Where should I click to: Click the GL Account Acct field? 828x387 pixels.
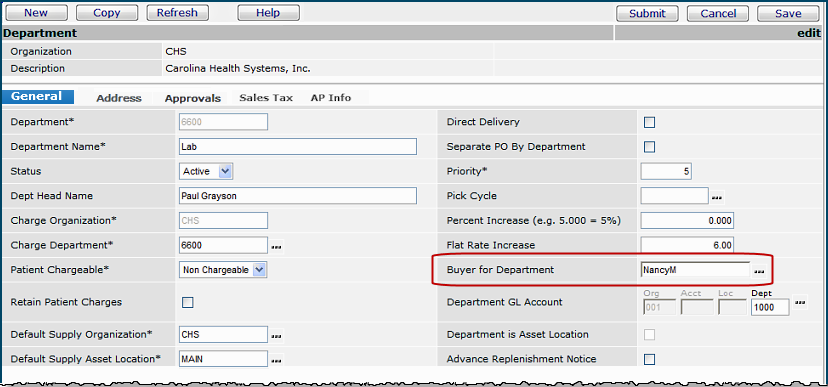coord(697,307)
